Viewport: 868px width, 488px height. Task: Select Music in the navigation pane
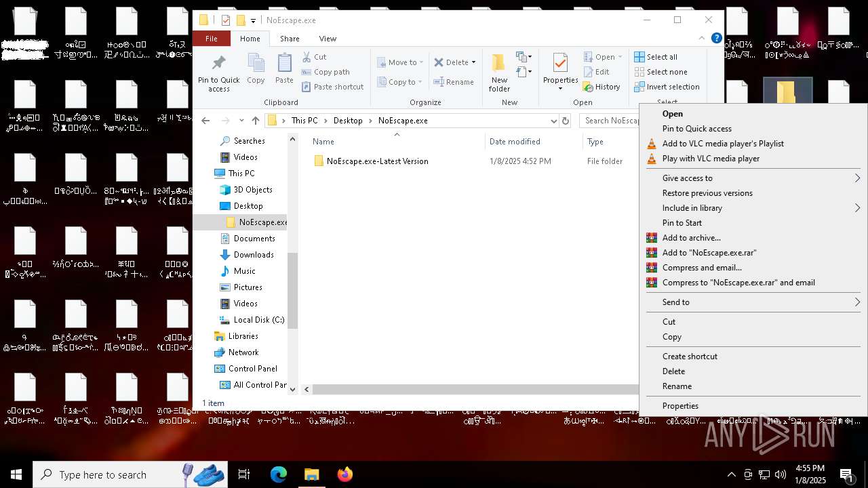coord(244,271)
